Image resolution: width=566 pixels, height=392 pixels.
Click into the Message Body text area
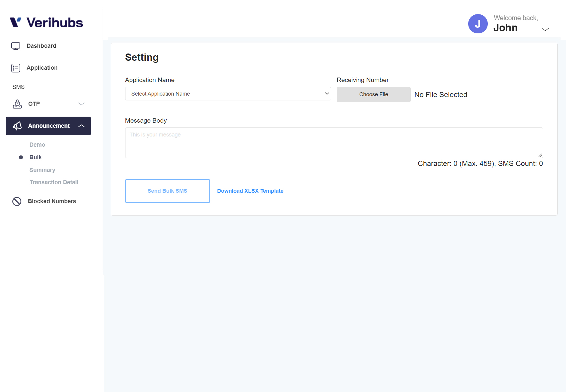[334, 143]
